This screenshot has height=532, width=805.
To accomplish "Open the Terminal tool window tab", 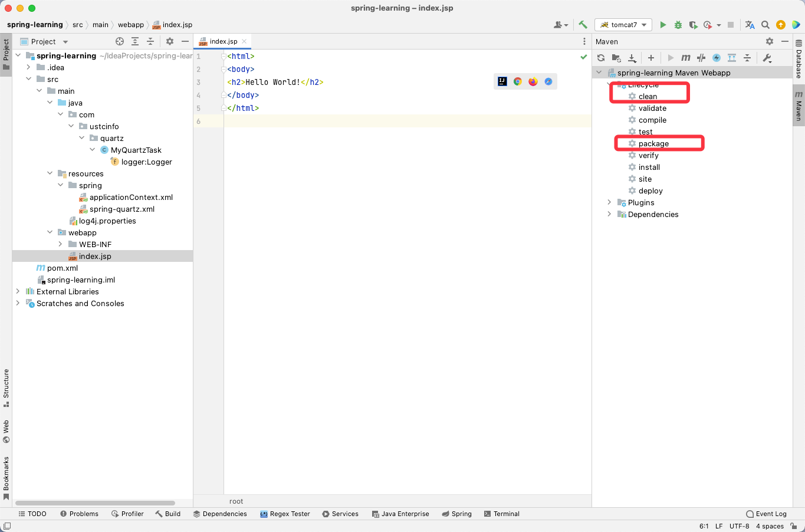I will pyautogui.click(x=501, y=514).
